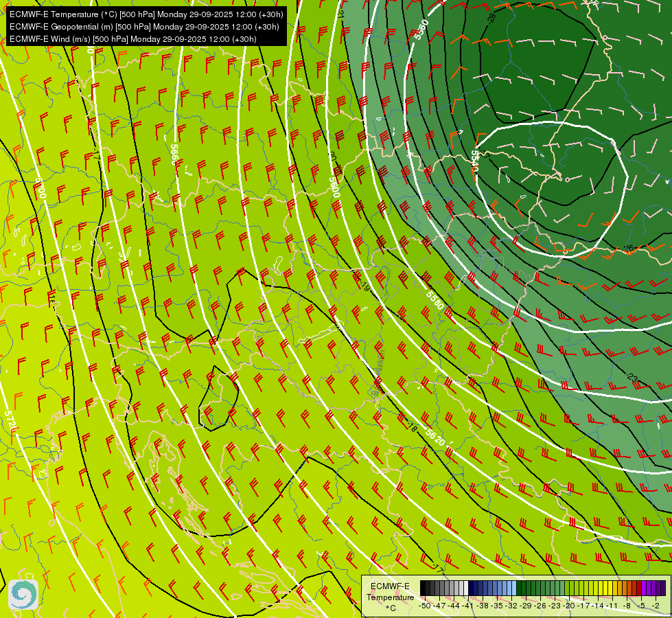Screen dimensions: 672x618
Task: Pick the lightest blue swatch beside dark green
Action: point(514,588)
